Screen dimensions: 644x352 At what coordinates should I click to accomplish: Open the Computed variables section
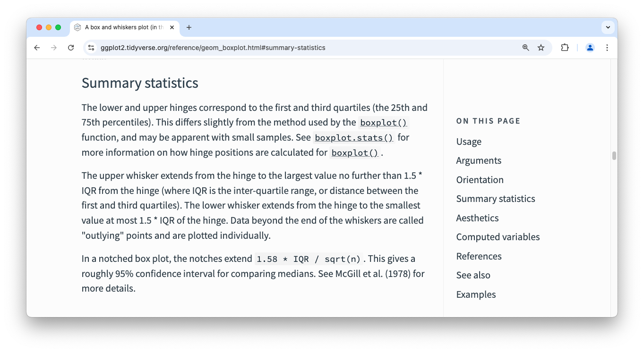[498, 237]
